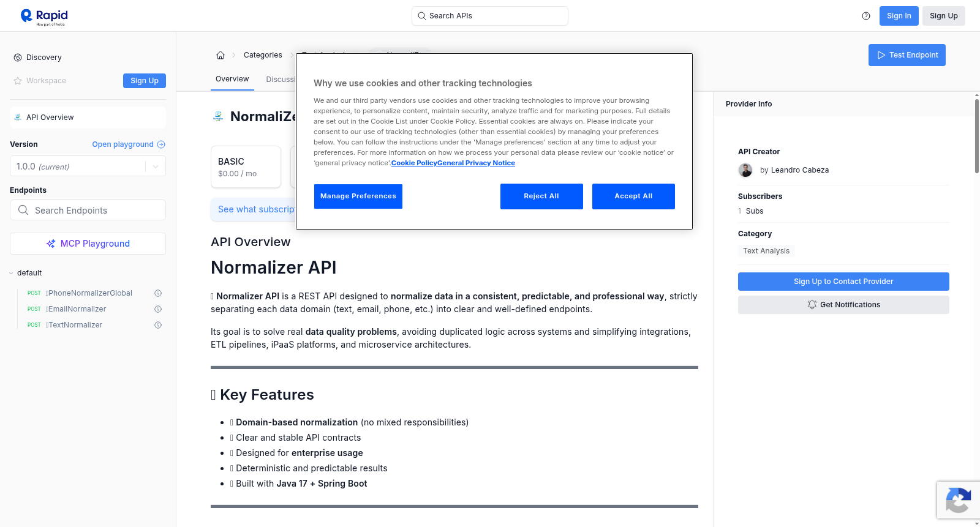Focus the Search APIs field

490,16
